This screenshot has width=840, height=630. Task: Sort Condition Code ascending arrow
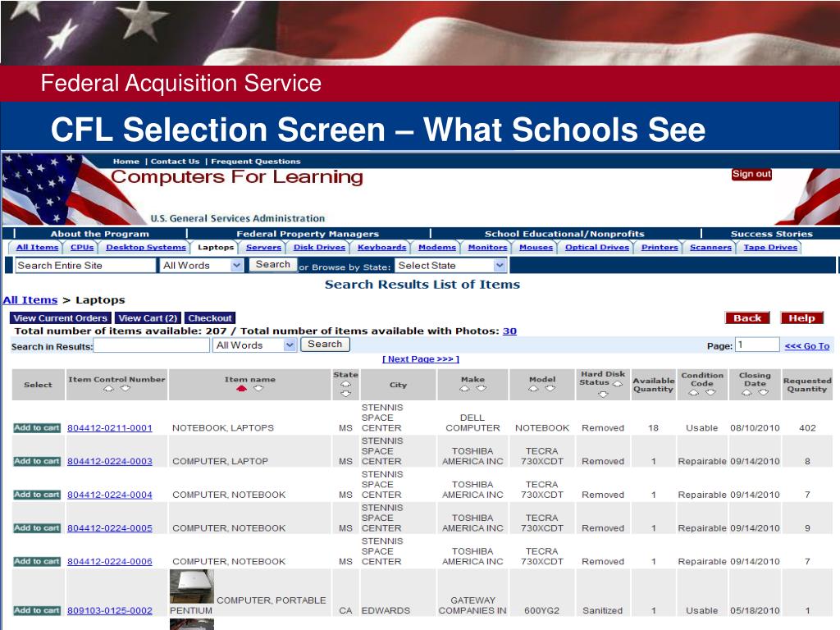pos(694,393)
